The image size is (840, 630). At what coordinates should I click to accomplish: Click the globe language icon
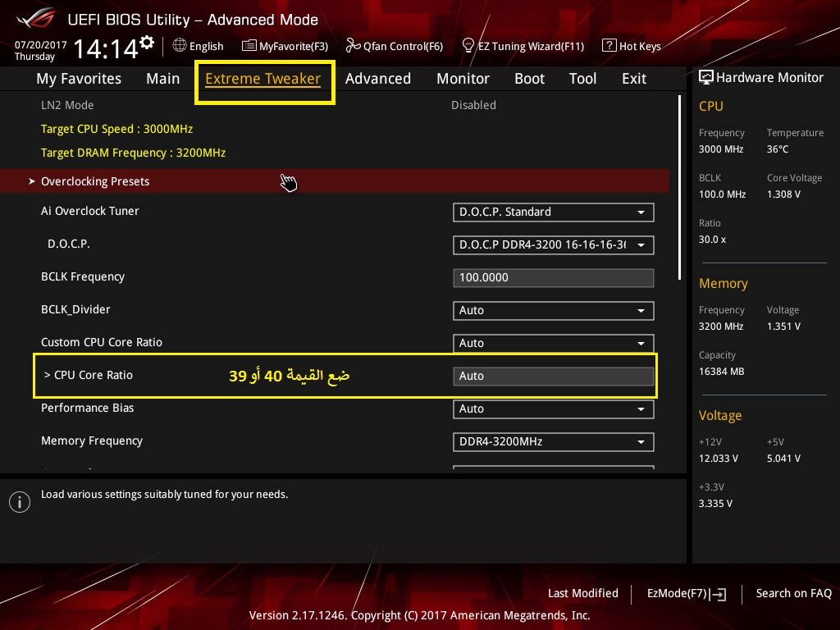coord(180,46)
